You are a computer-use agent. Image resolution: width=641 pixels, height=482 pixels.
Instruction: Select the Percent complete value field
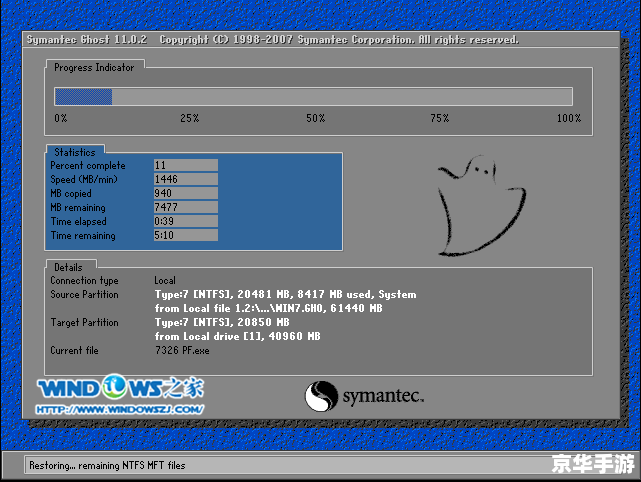[185, 165]
